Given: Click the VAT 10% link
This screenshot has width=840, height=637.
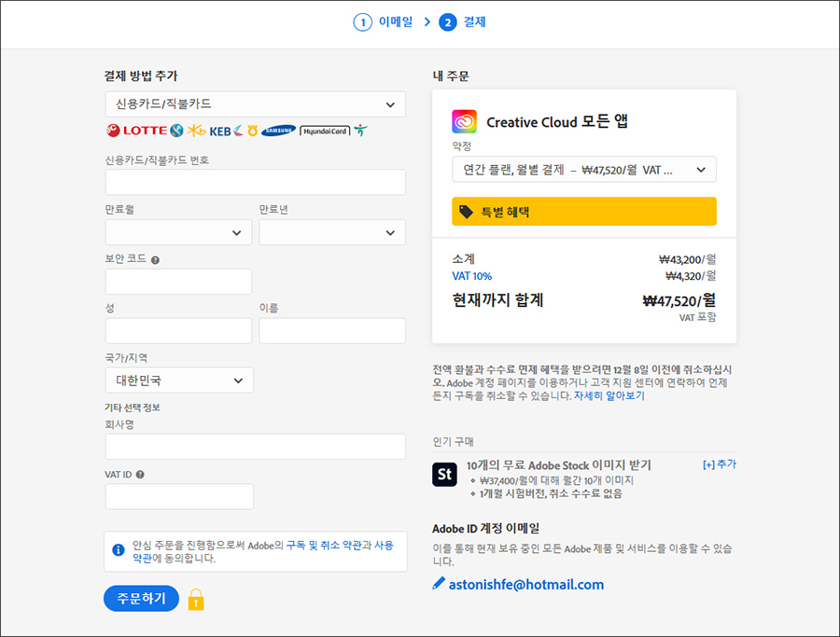Looking at the screenshot, I should coord(471,276).
